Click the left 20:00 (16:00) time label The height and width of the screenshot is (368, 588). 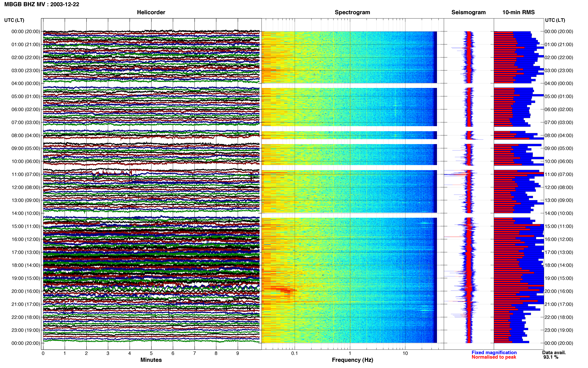click(x=26, y=291)
